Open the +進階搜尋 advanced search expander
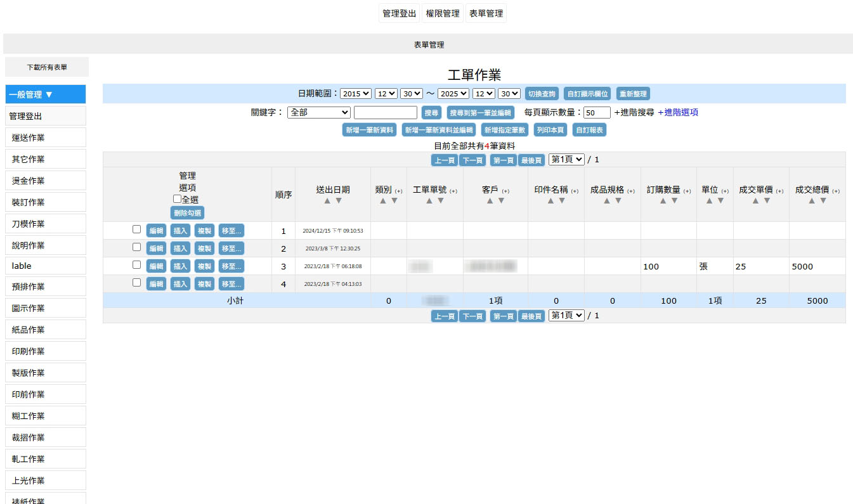 634,112
